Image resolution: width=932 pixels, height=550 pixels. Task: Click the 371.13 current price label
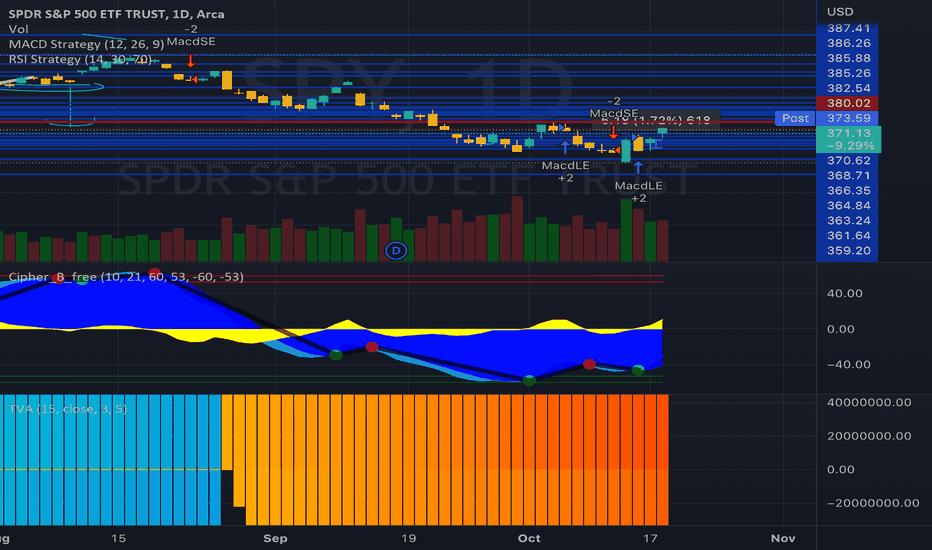849,133
